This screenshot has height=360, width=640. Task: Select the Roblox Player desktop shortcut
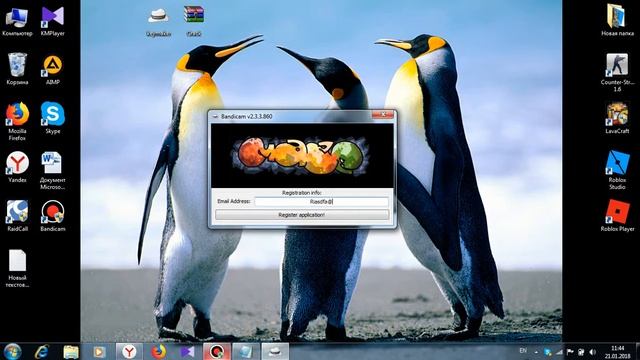(x=617, y=216)
